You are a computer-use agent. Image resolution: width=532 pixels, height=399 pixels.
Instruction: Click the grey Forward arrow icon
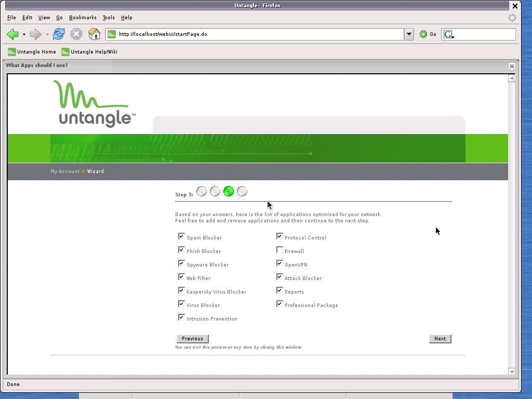pos(35,34)
